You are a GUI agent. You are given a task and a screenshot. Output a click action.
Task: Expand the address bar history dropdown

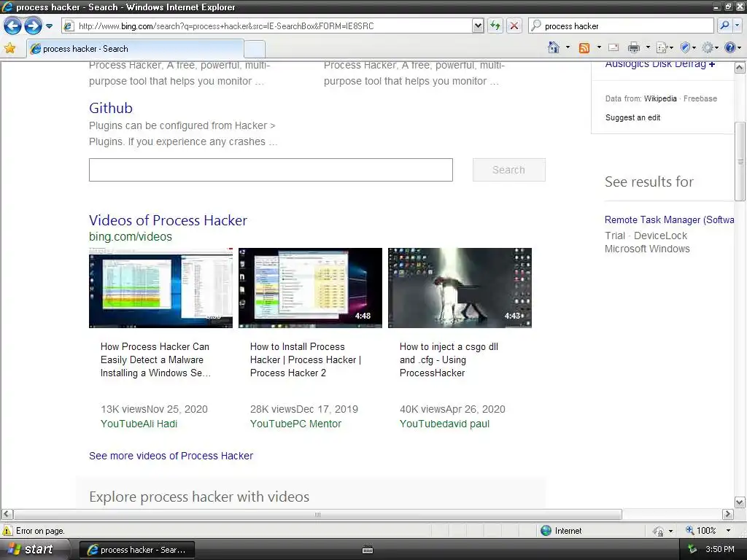coord(478,26)
